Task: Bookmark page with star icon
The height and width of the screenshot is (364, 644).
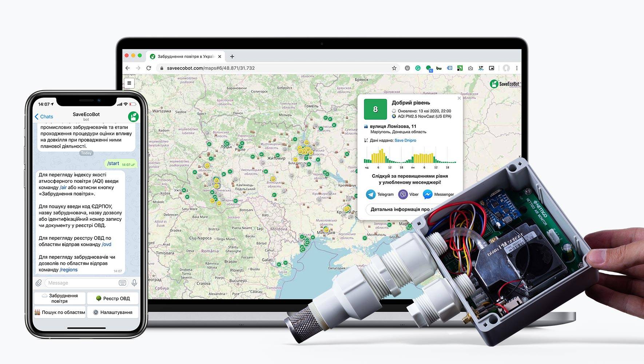Action: 394,68
